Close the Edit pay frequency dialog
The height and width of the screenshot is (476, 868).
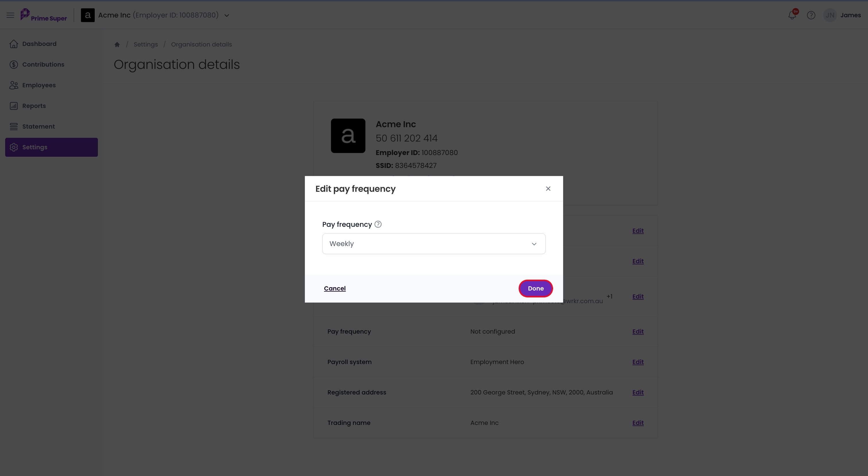[548, 189]
